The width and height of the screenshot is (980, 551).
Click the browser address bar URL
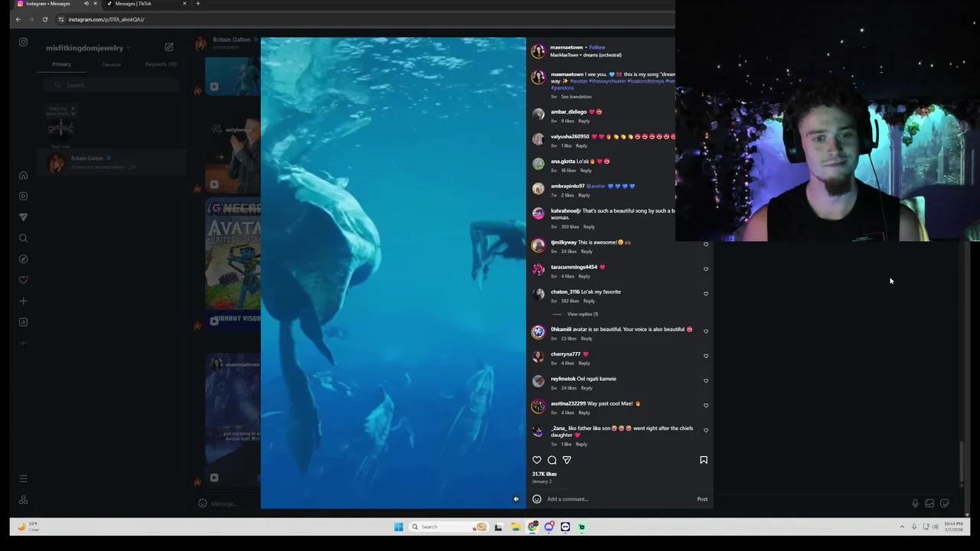pos(106,19)
